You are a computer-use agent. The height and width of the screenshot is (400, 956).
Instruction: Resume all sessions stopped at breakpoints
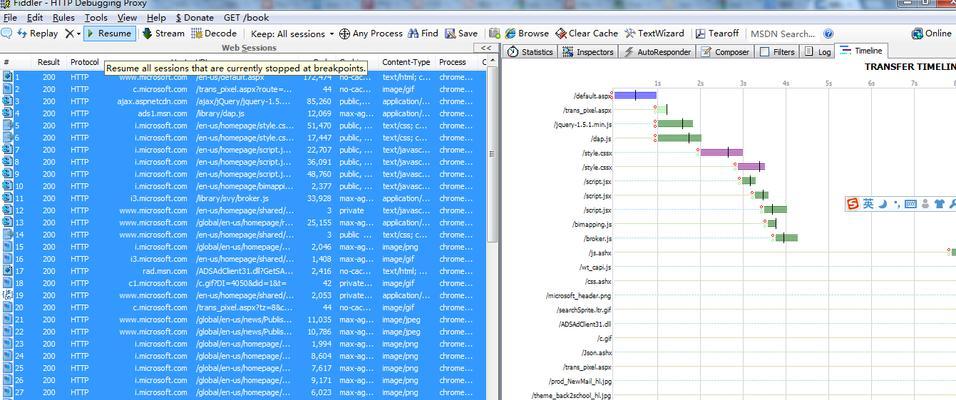109,34
